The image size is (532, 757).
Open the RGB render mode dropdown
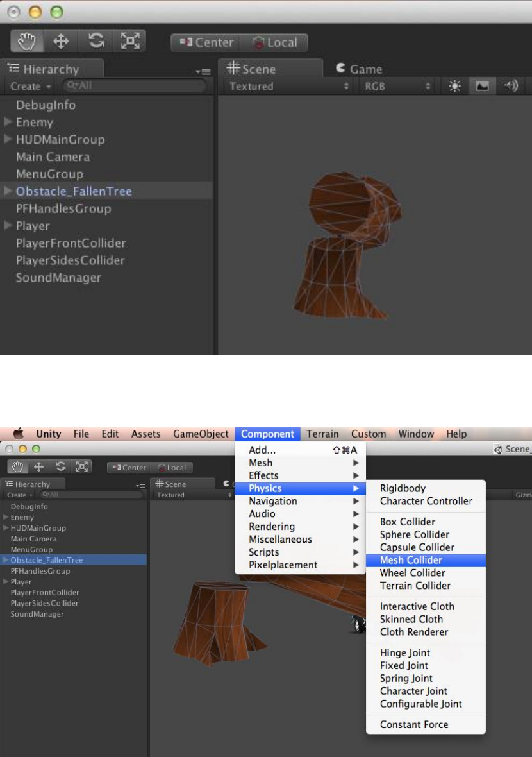pyautogui.click(x=397, y=87)
